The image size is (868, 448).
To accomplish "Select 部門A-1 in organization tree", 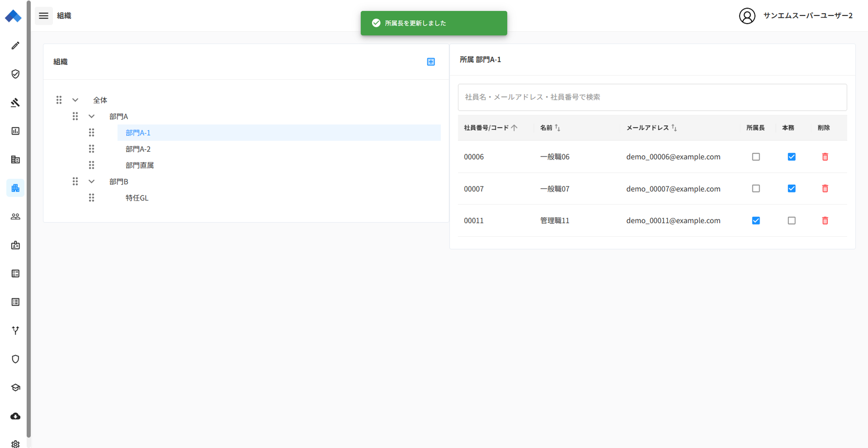I will pyautogui.click(x=279, y=132).
